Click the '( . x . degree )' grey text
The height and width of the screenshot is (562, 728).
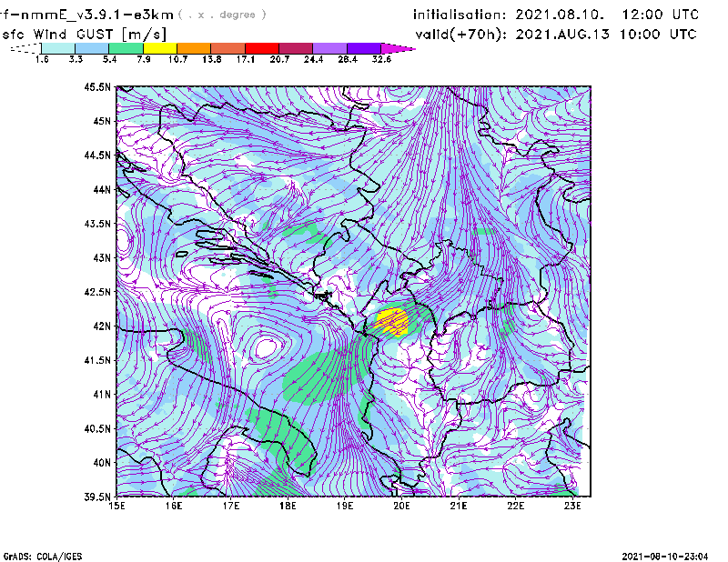(x=222, y=15)
